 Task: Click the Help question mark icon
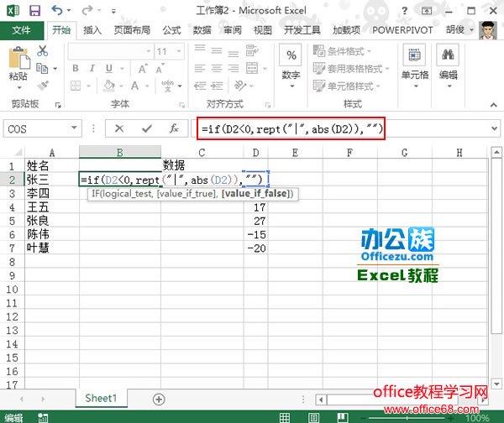(x=405, y=11)
